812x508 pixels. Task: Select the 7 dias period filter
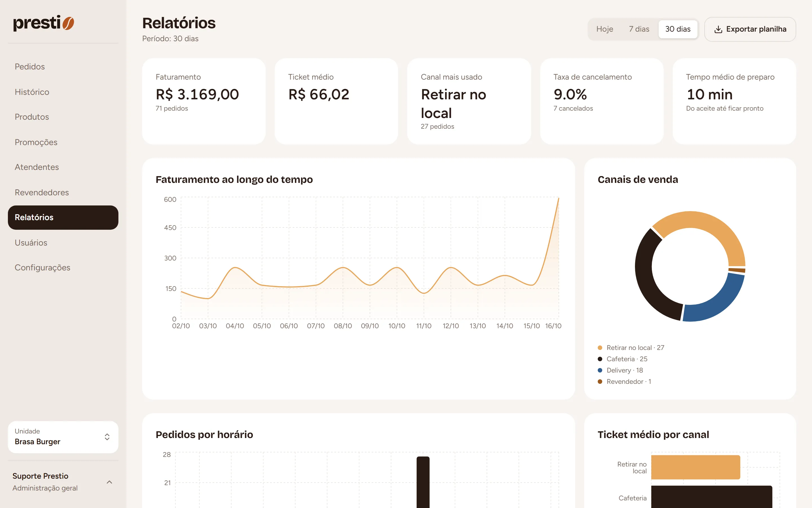coord(639,29)
